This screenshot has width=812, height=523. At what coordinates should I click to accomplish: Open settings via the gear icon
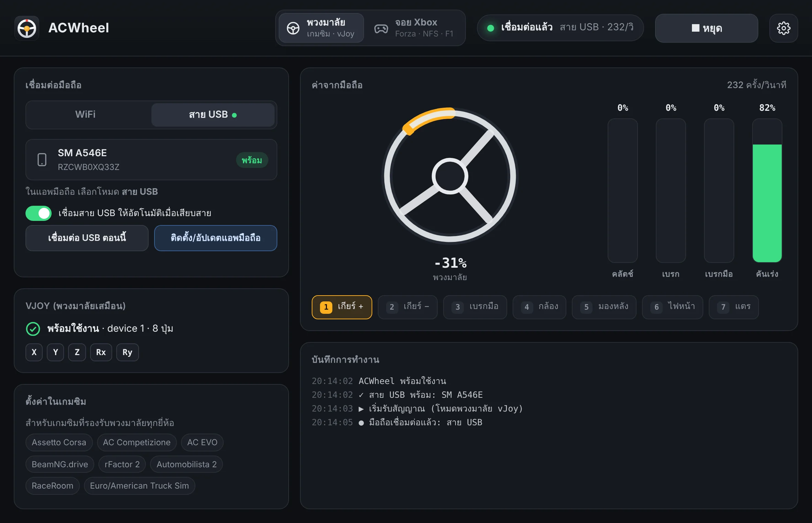coord(783,28)
